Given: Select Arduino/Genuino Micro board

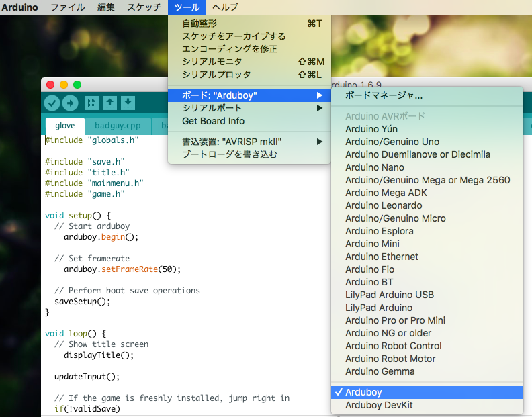Looking at the screenshot, I should (427, 218).
